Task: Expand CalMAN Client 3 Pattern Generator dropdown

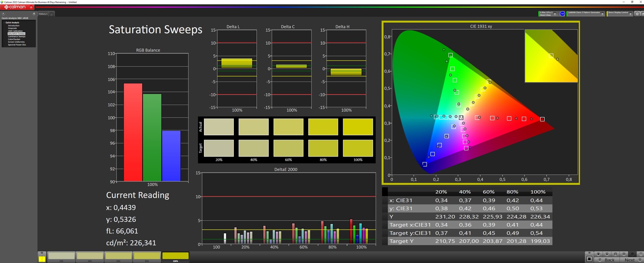Action: coord(602,14)
